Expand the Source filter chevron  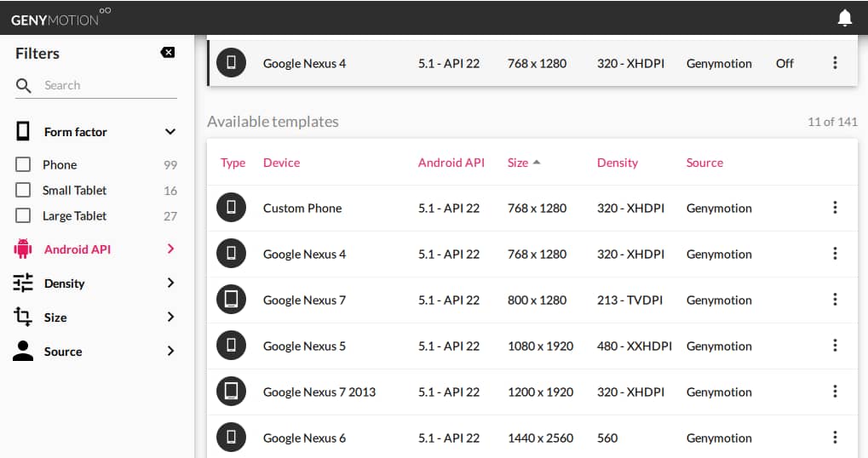(x=170, y=351)
